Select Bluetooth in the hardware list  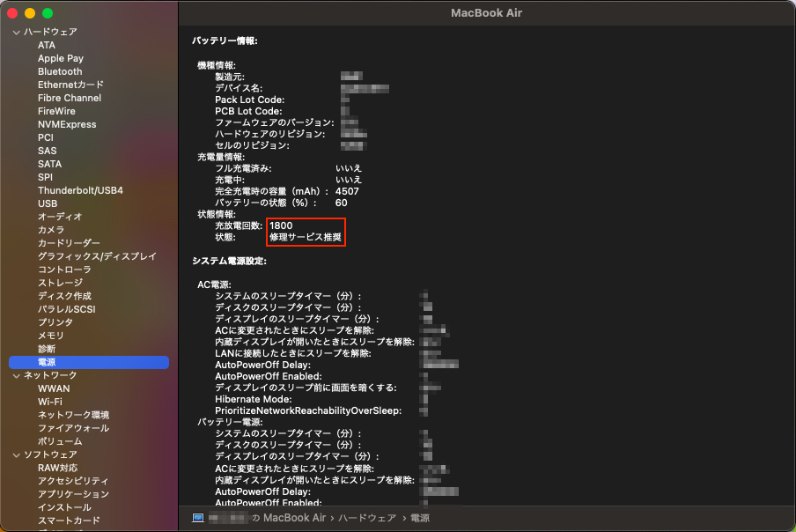pos(60,71)
